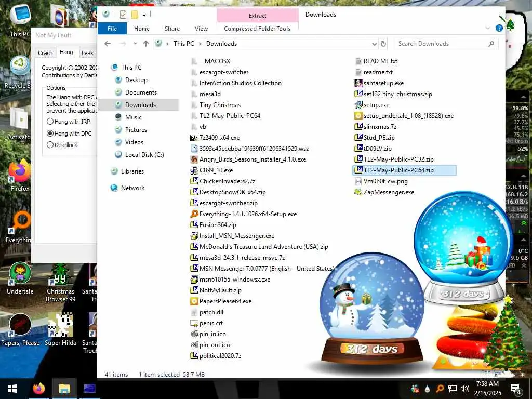Click the CB99_10.exe file icon

click(x=194, y=170)
